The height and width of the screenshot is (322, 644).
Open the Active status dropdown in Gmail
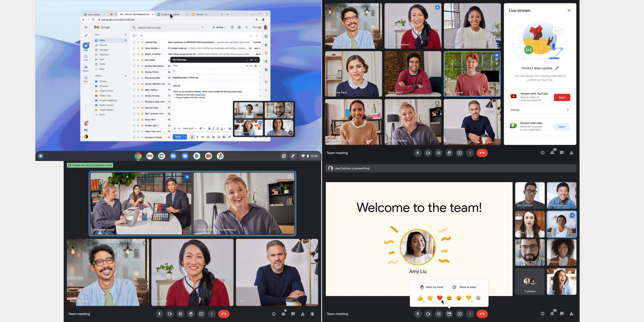tap(219, 27)
